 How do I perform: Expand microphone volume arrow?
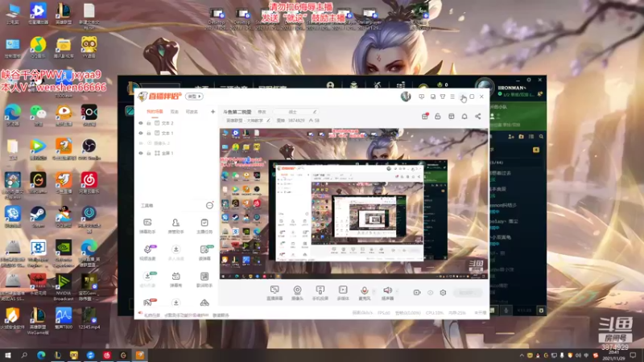tap(374, 291)
